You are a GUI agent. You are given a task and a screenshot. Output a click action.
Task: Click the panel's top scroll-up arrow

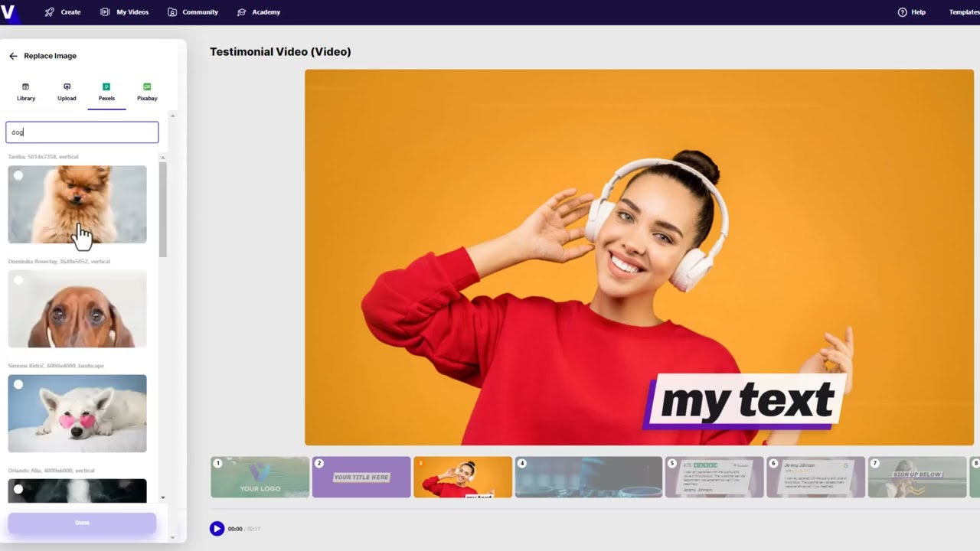click(x=172, y=116)
